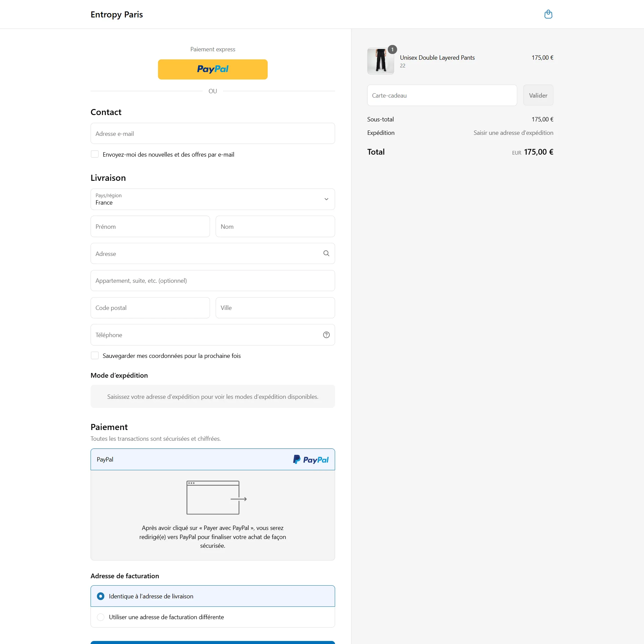
Task: Focus the Code postal field
Action: [x=150, y=308]
